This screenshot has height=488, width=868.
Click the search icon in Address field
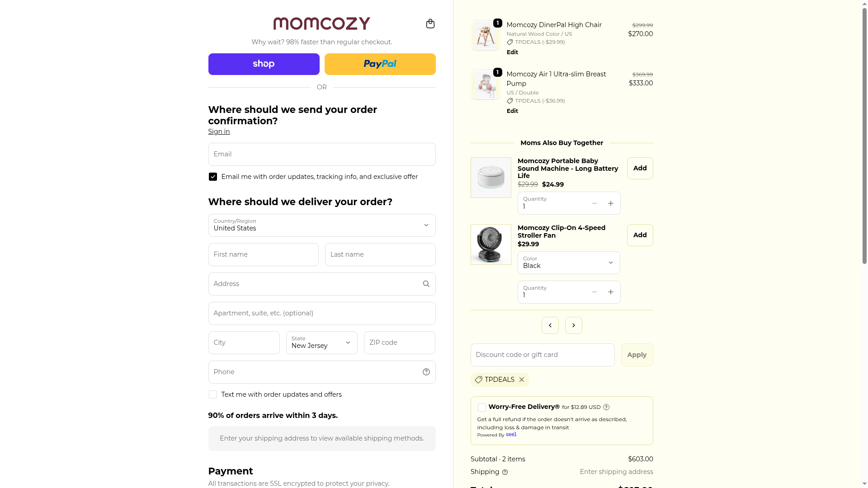(426, 284)
